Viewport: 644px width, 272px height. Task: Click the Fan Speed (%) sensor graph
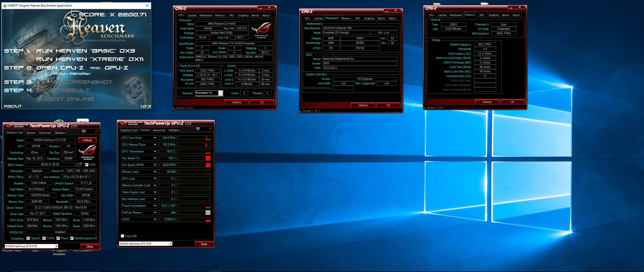pyautogui.click(x=194, y=158)
